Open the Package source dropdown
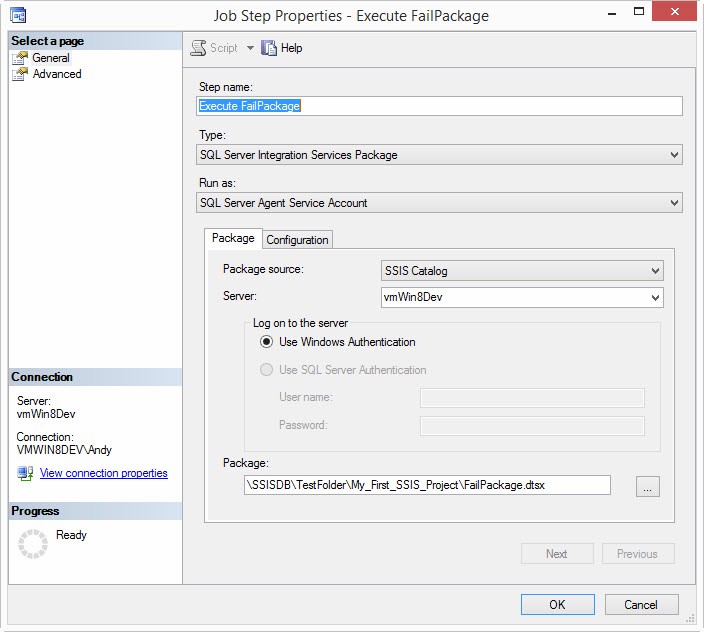 pyautogui.click(x=655, y=270)
